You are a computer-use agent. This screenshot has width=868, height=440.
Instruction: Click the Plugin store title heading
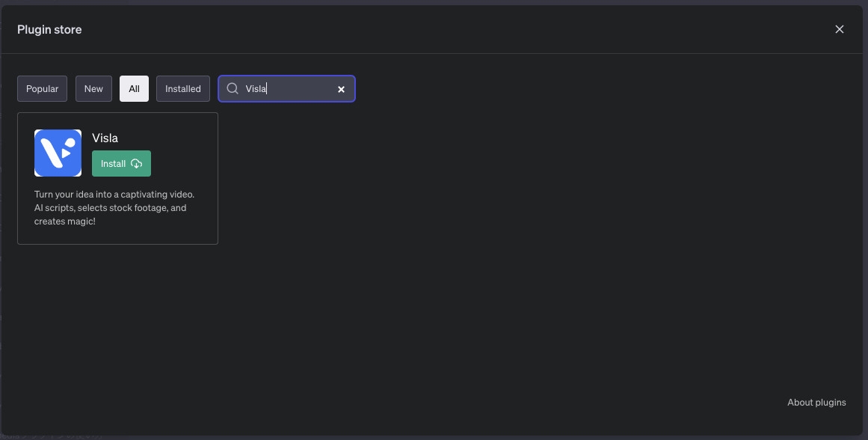point(49,30)
